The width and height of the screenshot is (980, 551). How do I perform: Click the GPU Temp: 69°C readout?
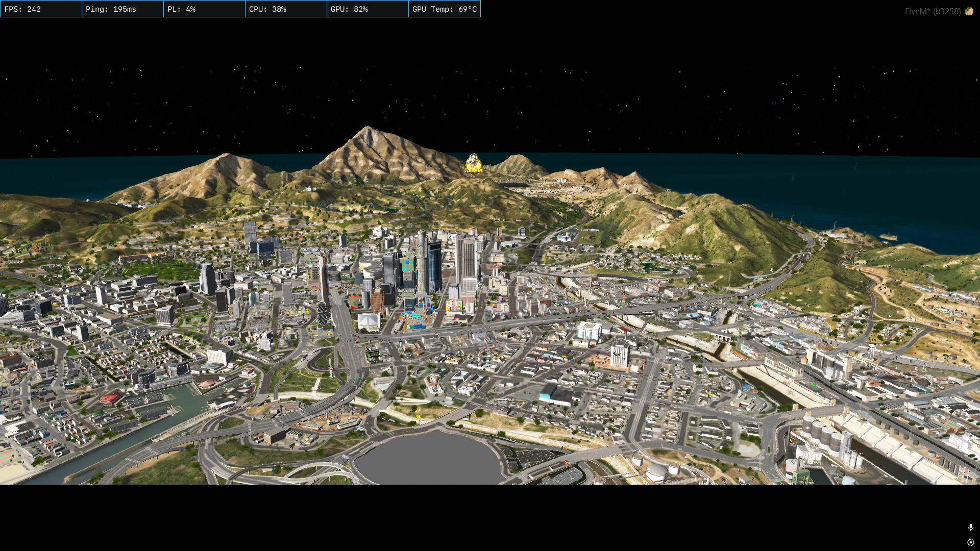pos(445,9)
